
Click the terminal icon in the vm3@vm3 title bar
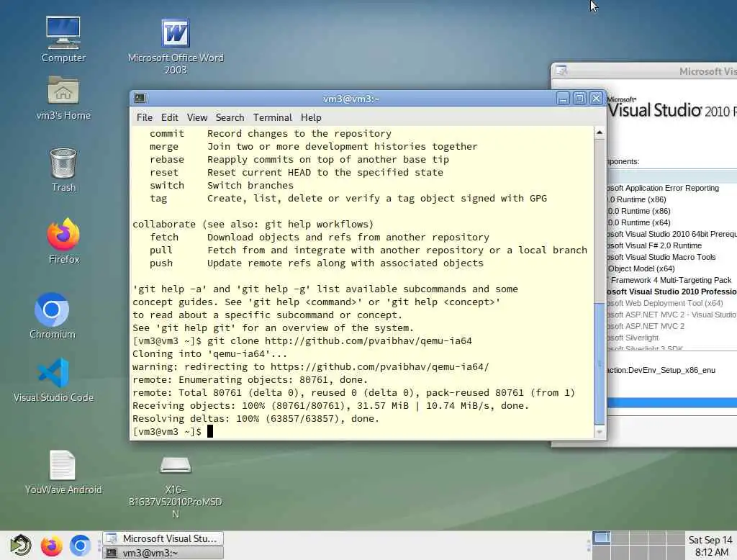140,98
